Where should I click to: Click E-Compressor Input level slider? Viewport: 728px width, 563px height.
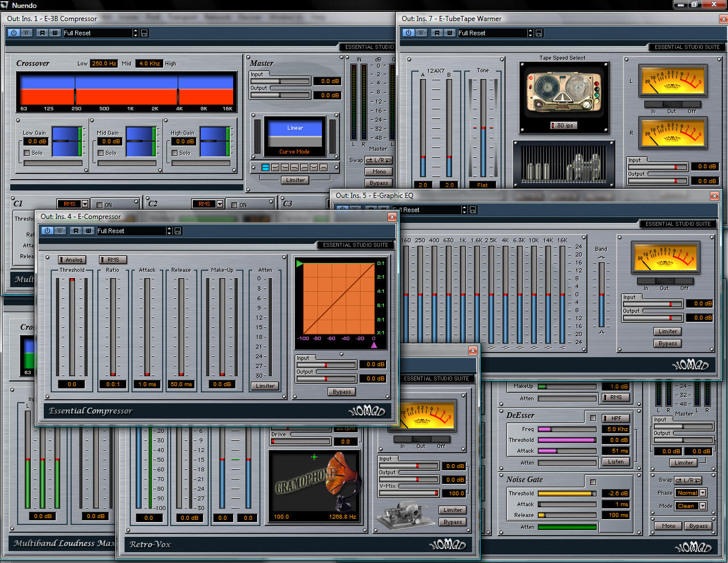[x=326, y=365]
